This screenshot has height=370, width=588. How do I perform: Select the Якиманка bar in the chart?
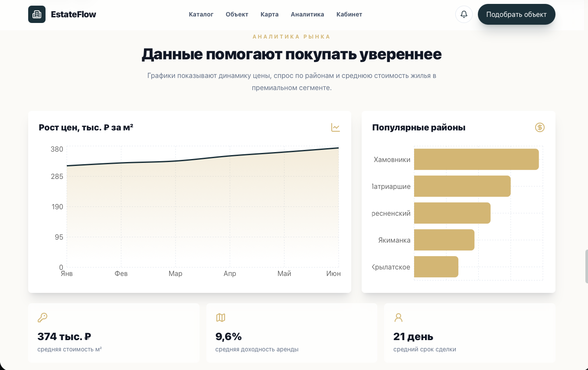point(444,240)
